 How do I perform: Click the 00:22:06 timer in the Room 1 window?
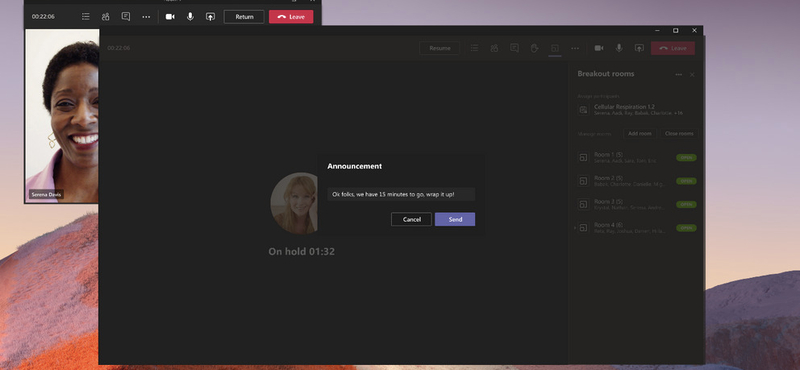(x=43, y=17)
